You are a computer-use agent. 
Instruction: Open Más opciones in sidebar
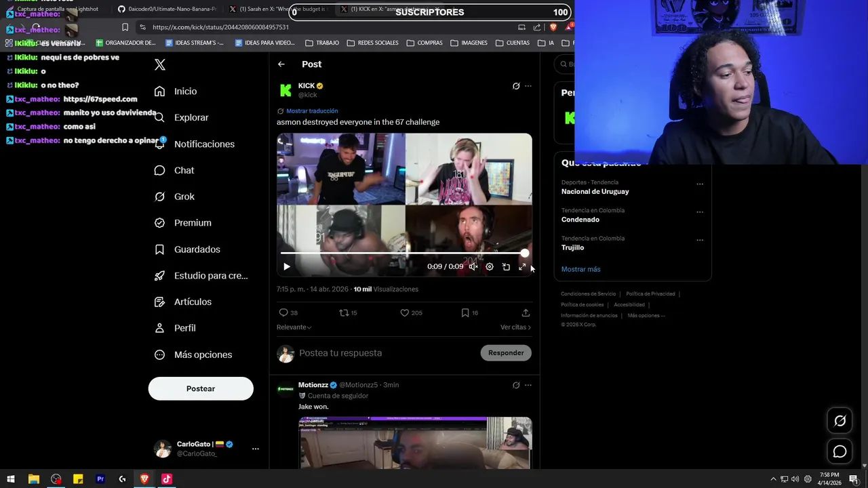(x=193, y=354)
